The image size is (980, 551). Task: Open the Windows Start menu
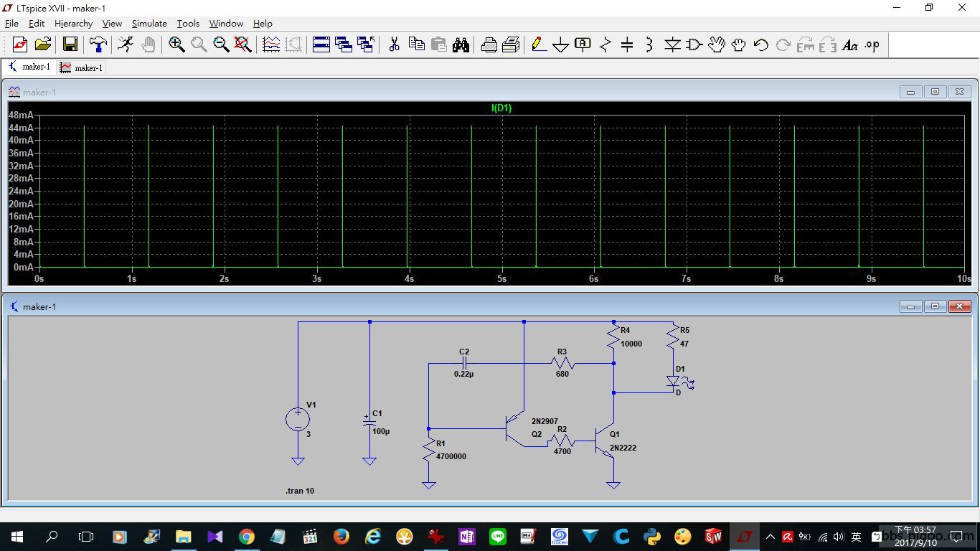(x=17, y=536)
